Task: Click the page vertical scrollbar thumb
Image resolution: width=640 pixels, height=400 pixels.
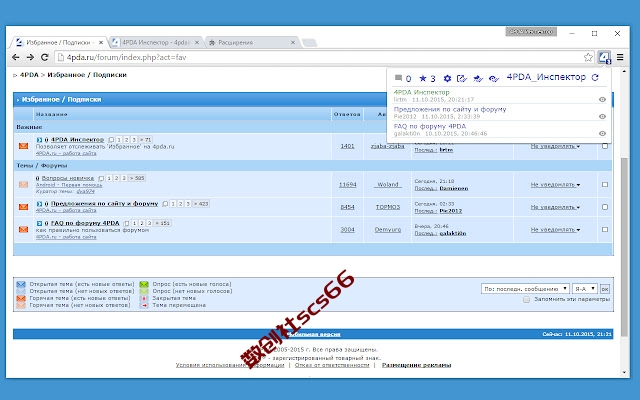Action: pos(624,247)
